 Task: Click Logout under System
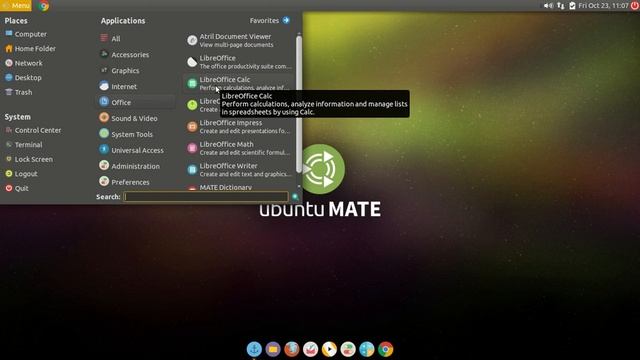pos(21,174)
